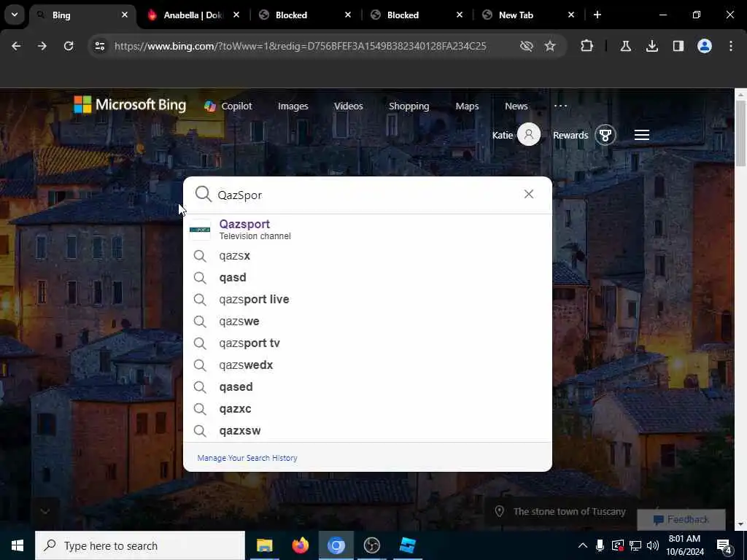Open the Windows Start menu
Image resolution: width=747 pixels, height=560 pixels.
coord(18,545)
